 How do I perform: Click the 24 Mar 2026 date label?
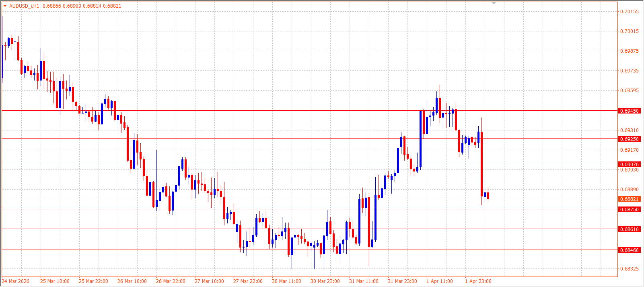click(16, 281)
